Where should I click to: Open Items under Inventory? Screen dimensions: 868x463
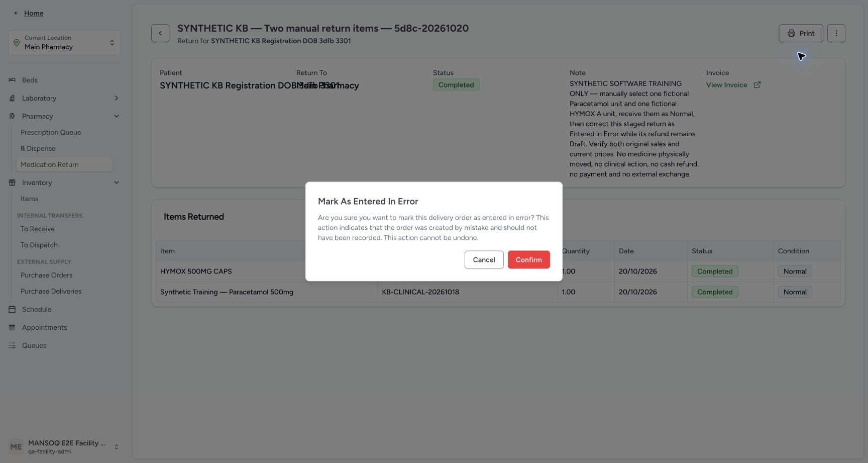(x=29, y=199)
